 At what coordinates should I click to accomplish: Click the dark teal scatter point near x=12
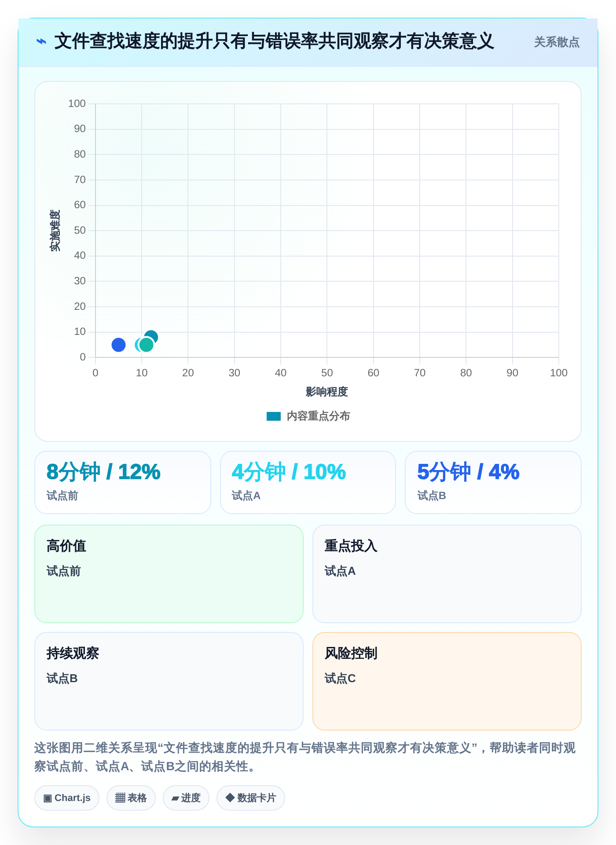[151, 338]
